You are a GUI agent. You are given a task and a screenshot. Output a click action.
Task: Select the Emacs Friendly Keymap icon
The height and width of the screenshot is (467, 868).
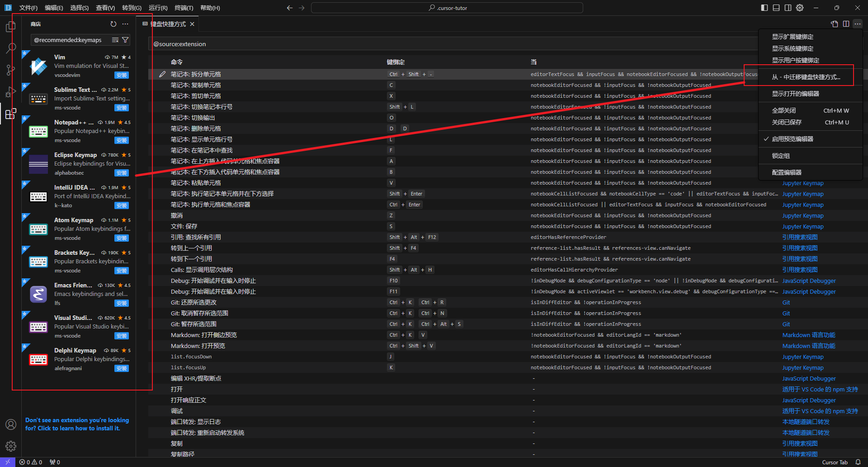[38, 295]
